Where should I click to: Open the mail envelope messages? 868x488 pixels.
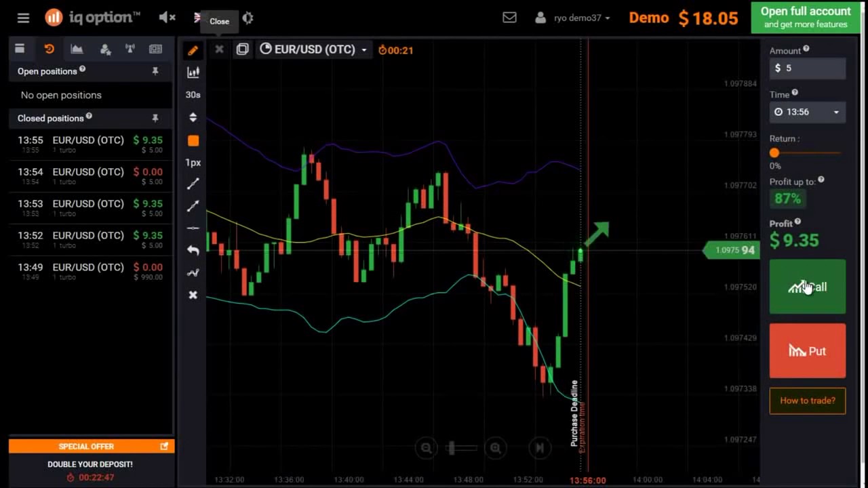509,18
